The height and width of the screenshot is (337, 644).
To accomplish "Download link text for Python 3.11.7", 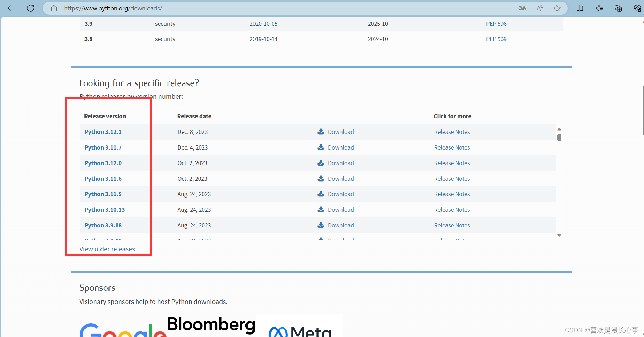I will click(x=341, y=147).
